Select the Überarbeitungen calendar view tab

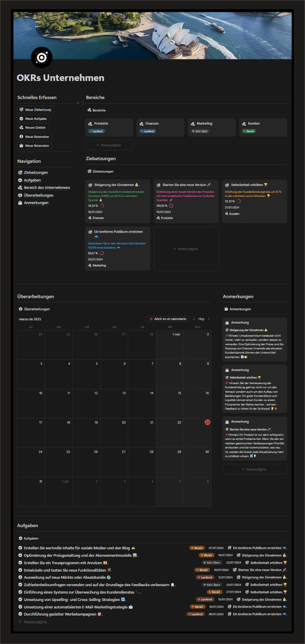coord(34,309)
